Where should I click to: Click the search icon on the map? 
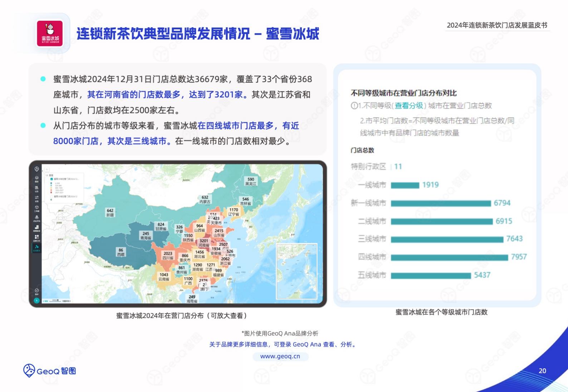[47, 170]
